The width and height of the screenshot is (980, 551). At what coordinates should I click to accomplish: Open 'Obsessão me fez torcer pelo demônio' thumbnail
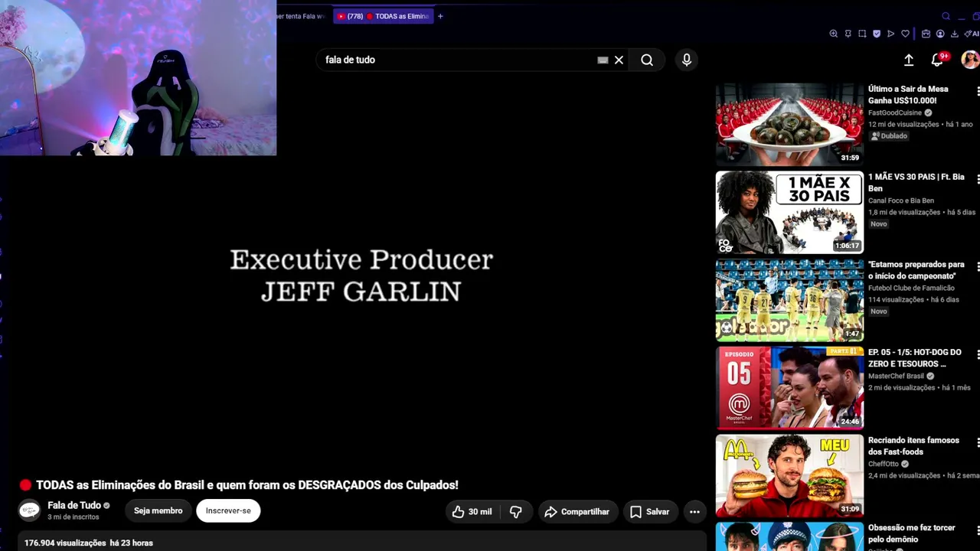pyautogui.click(x=789, y=536)
